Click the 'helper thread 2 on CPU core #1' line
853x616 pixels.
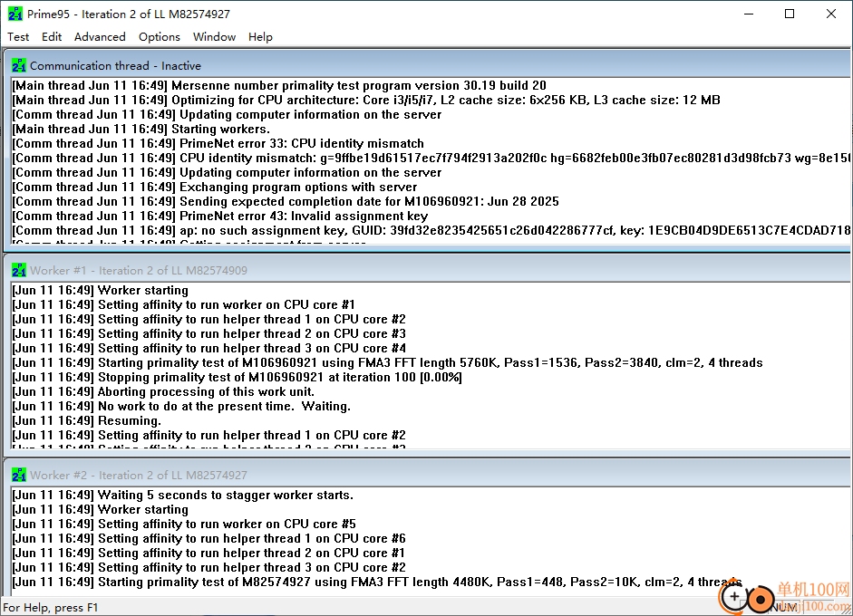[x=208, y=553]
